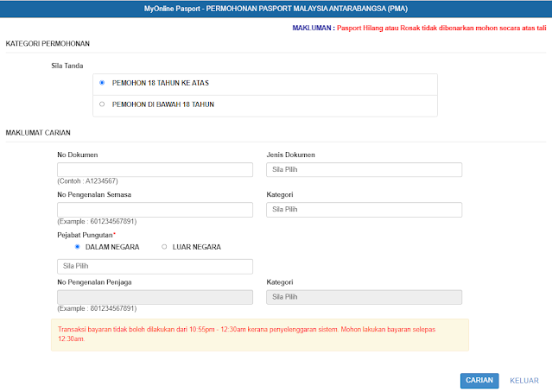
Task: Choose LUAR NEGARA radio button
Action: click(x=164, y=247)
